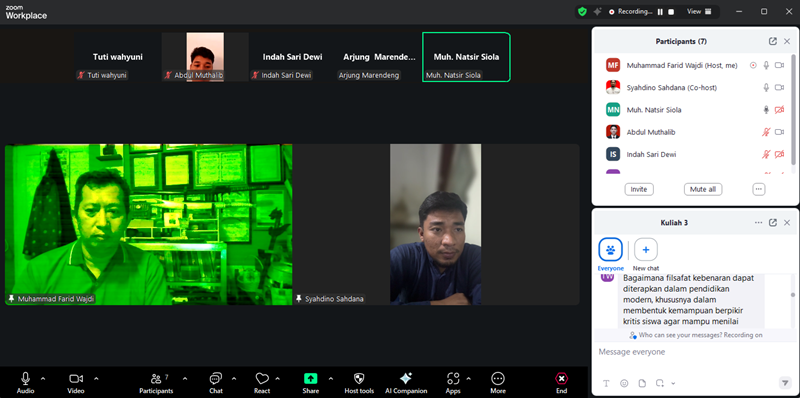800x398 pixels.
Task: Toggle Syahdino Sahdana's camera icon in list
Action: coord(779,88)
